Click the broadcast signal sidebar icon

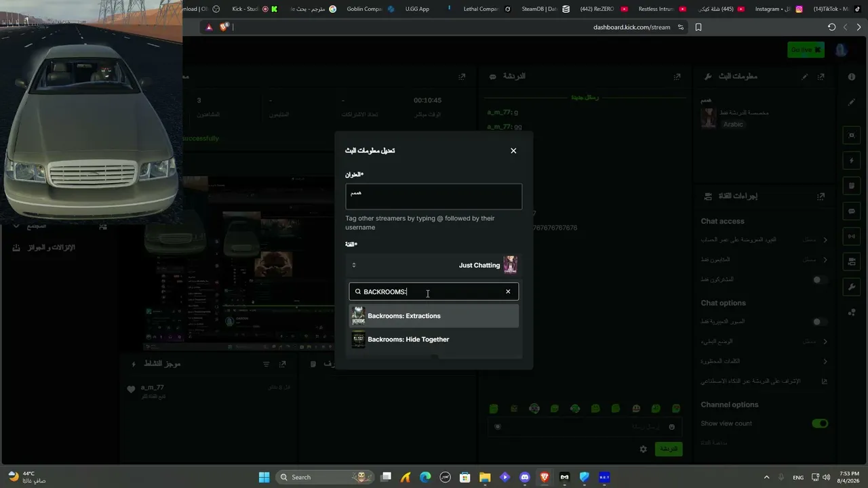click(x=852, y=236)
